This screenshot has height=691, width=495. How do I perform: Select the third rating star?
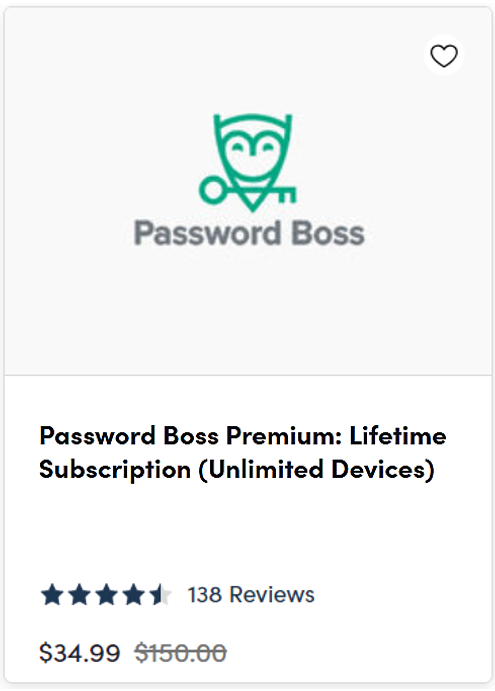coord(106,594)
